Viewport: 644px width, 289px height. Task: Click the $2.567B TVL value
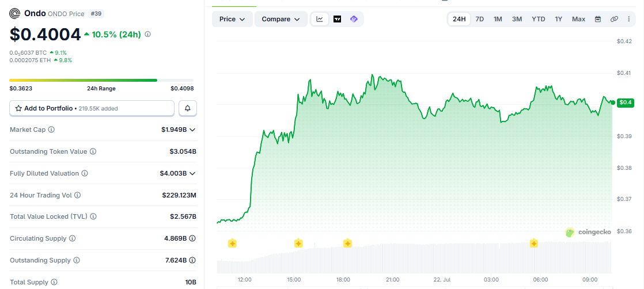183,216
